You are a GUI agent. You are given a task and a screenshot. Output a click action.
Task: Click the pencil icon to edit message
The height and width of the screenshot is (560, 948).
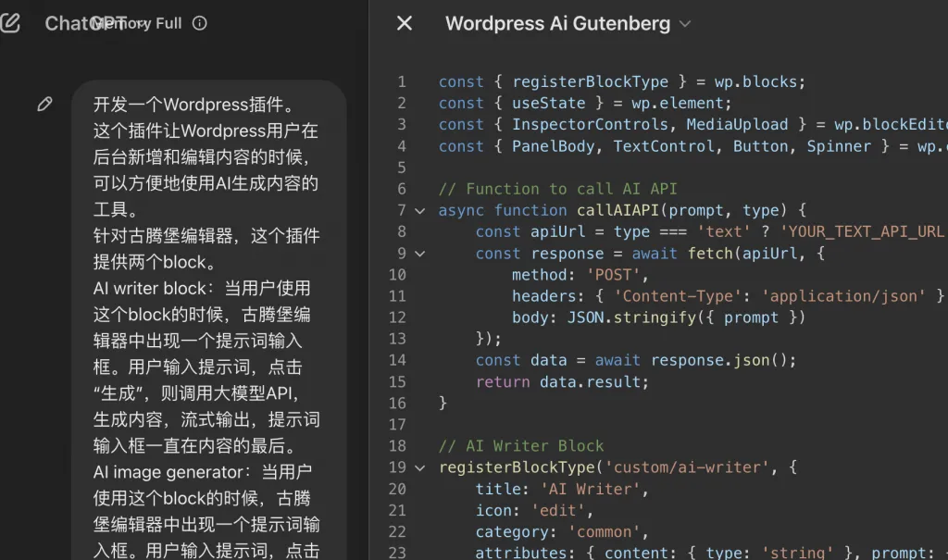pyautogui.click(x=44, y=104)
